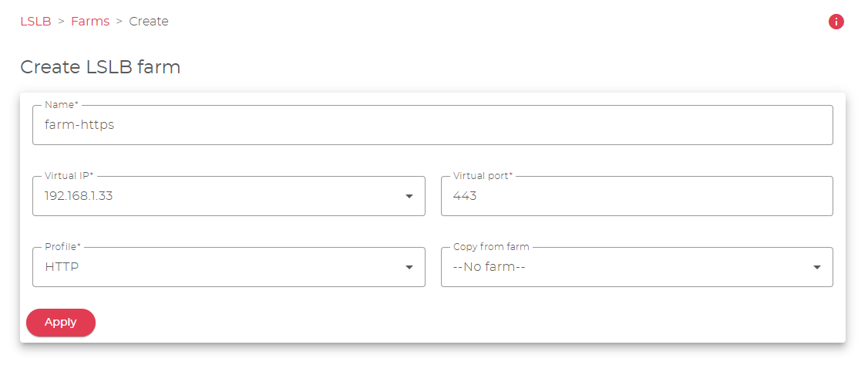Click the Name* field label
Screen dimensions: 868x372
coord(62,104)
